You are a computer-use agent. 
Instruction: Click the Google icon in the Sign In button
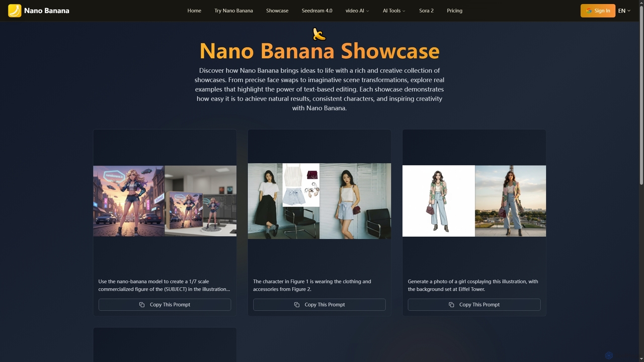(589, 11)
